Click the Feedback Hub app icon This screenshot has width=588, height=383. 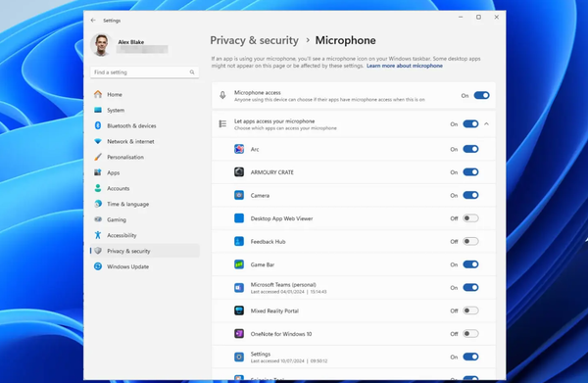[x=239, y=241]
